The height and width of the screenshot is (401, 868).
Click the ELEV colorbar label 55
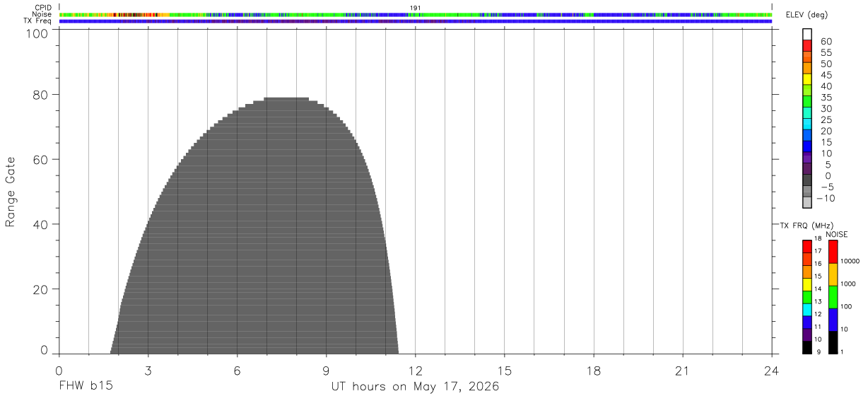826,53
